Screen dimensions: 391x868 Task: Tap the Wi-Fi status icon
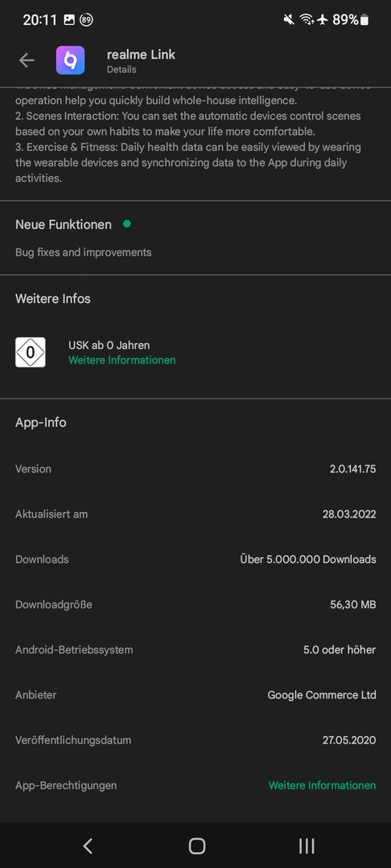pyautogui.click(x=307, y=20)
